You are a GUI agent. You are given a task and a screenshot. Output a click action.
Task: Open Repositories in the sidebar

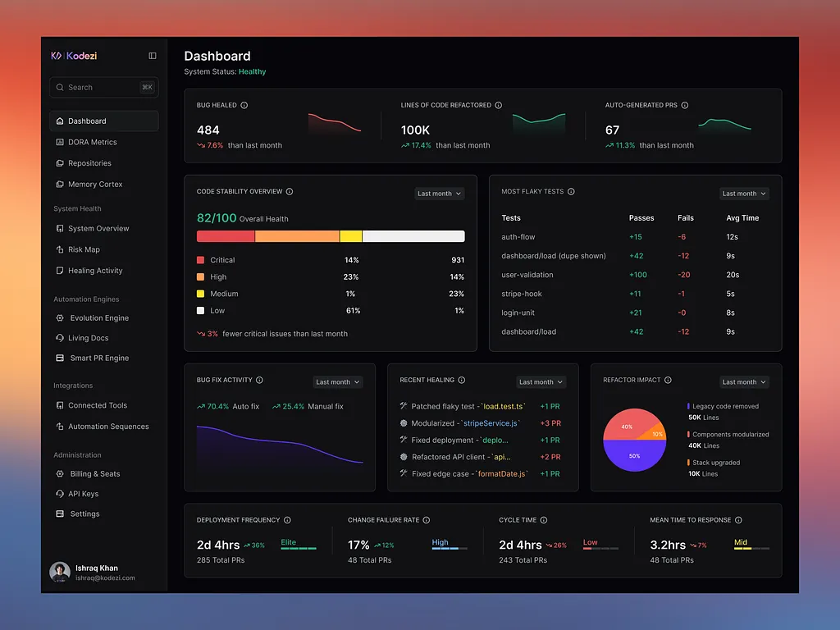click(x=104, y=163)
